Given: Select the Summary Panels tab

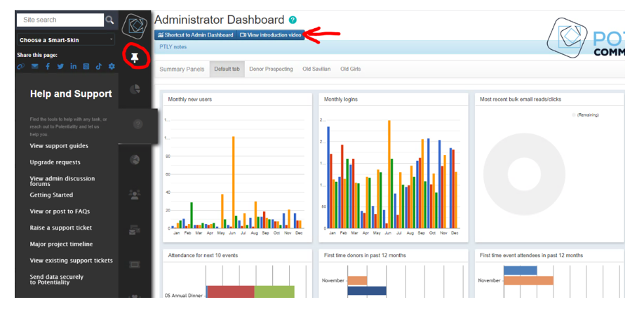Looking at the screenshot, I should coord(182,70).
